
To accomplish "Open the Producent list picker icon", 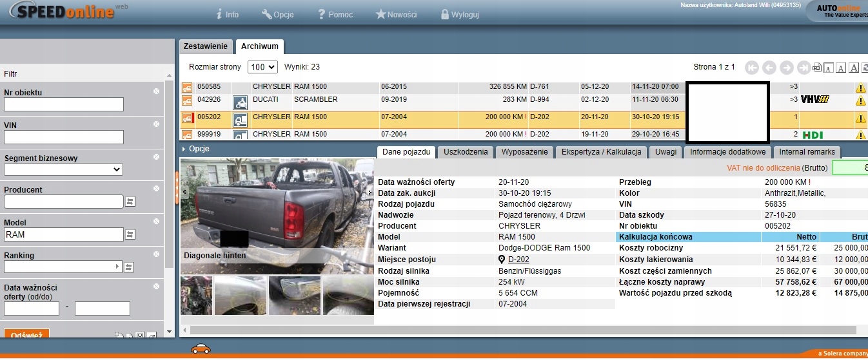I will [130, 202].
